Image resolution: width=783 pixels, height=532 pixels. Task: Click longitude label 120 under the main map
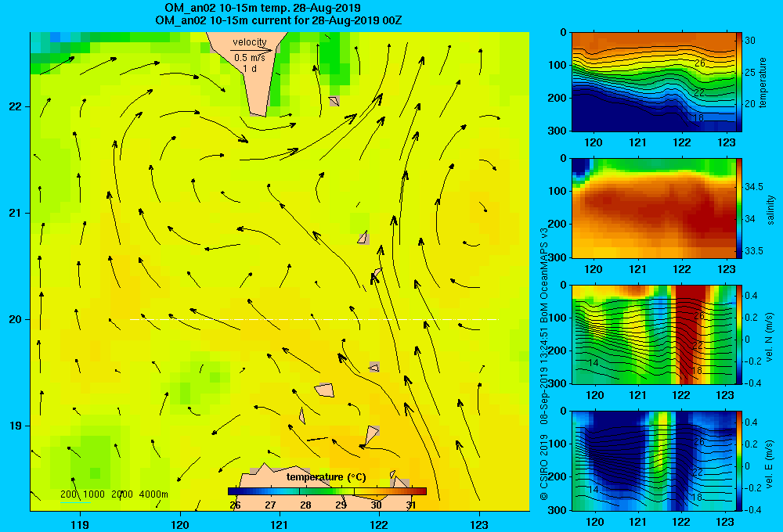pos(180,524)
